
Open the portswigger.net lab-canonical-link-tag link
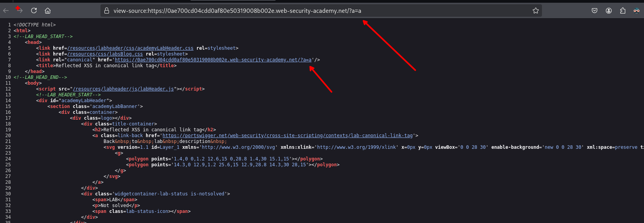point(287,136)
